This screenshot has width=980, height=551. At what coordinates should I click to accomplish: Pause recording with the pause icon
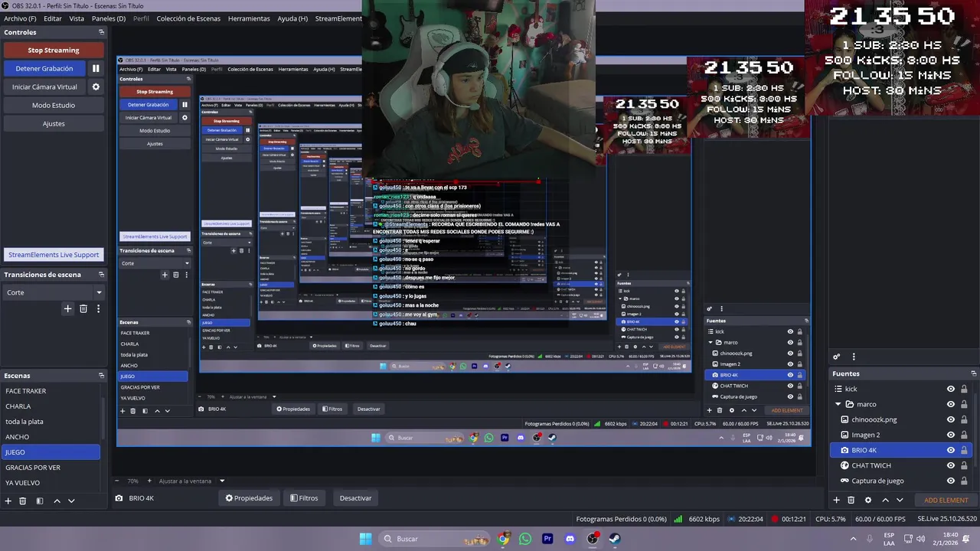(x=96, y=69)
